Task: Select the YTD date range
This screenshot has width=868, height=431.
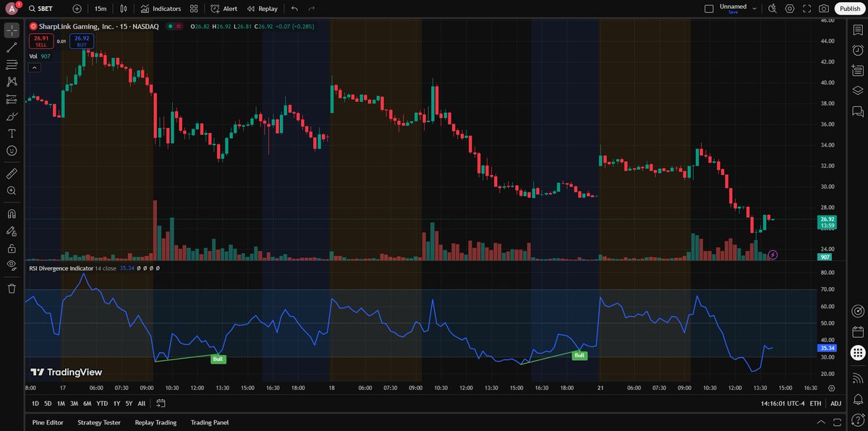Action: pyautogui.click(x=102, y=403)
